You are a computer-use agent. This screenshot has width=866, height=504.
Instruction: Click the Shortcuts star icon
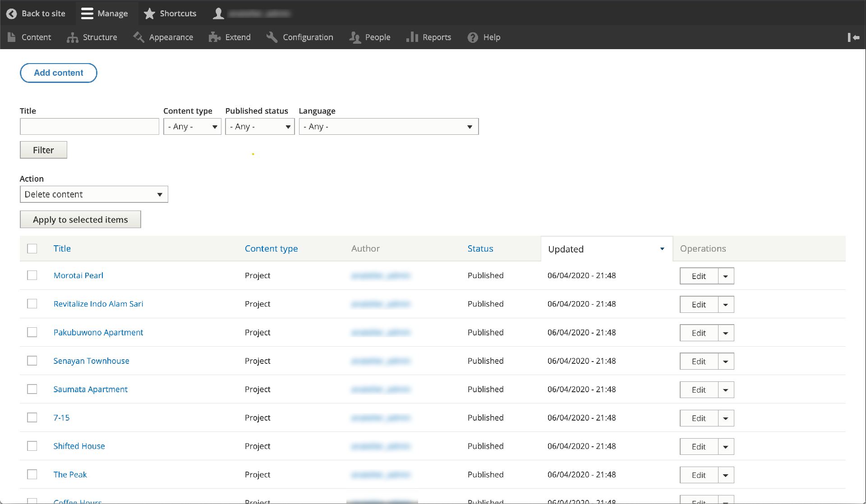[149, 14]
